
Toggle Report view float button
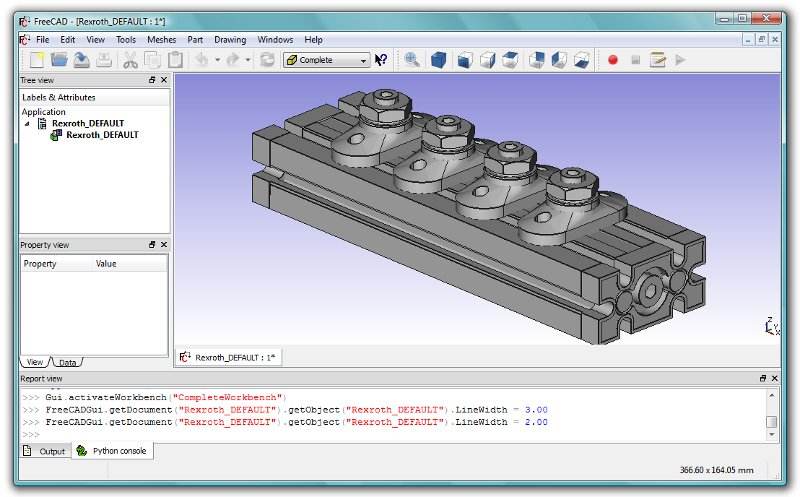763,378
